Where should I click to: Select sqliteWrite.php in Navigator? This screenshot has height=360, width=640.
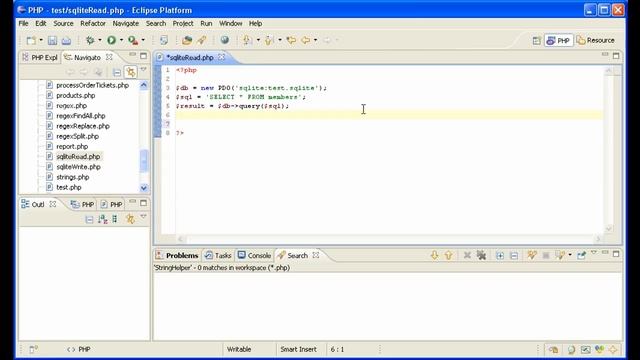78,167
